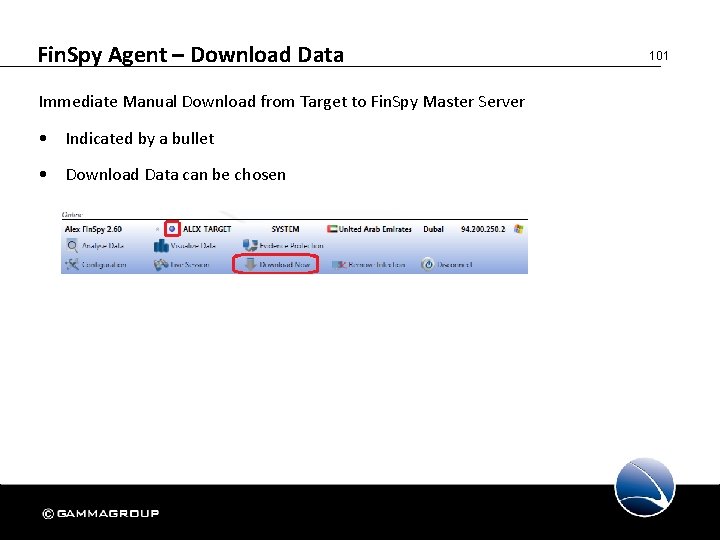Click the Disconnect power icon

tap(428, 264)
